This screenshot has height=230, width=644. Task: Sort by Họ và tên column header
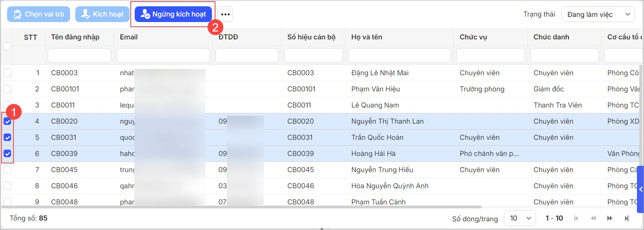tap(367, 37)
